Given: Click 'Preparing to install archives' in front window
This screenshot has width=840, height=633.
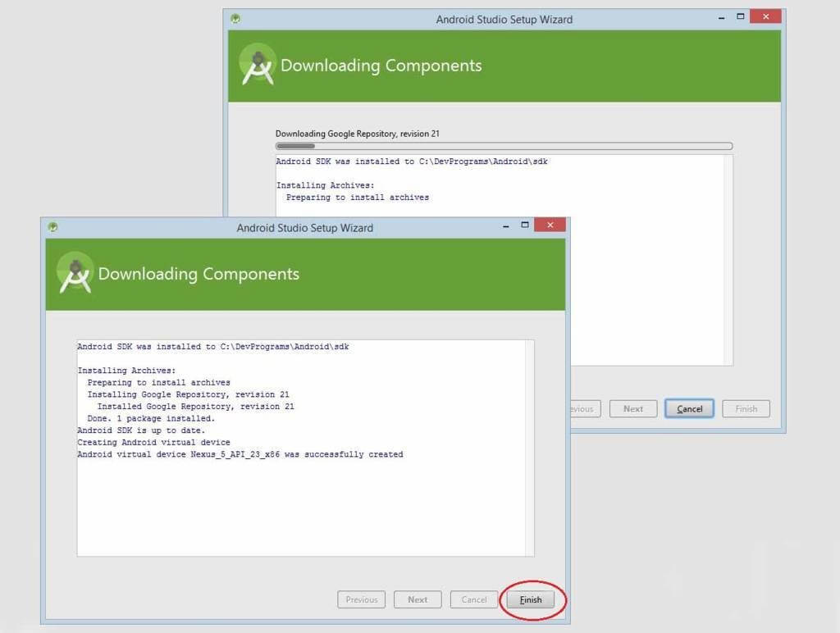Looking at the screenshot, I should tap(158, 382).
